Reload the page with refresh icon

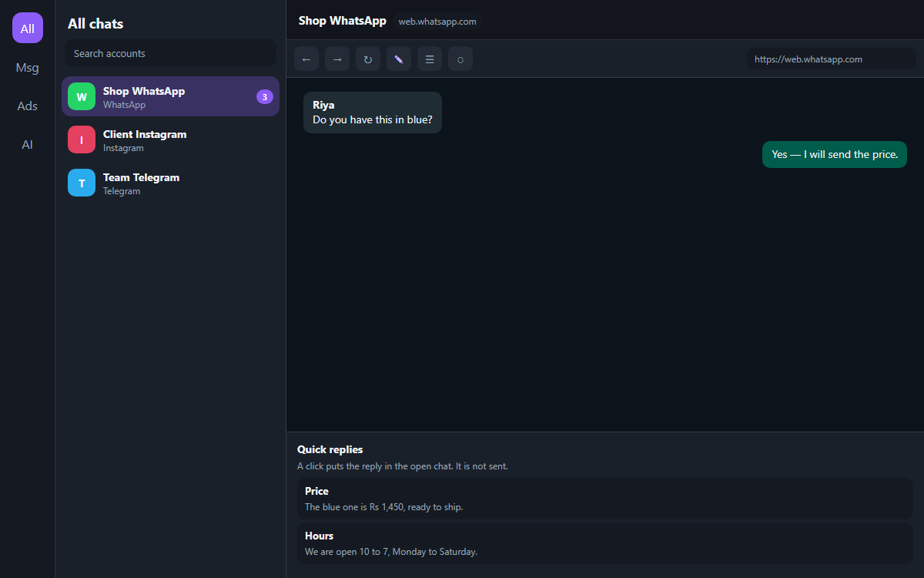click(368, 59)
